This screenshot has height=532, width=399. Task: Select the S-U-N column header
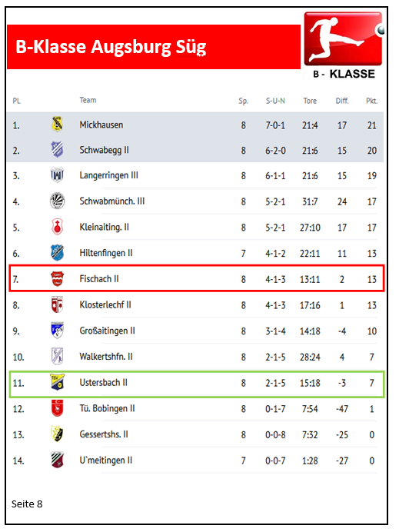pyautogui.click(x=275, y=101)
